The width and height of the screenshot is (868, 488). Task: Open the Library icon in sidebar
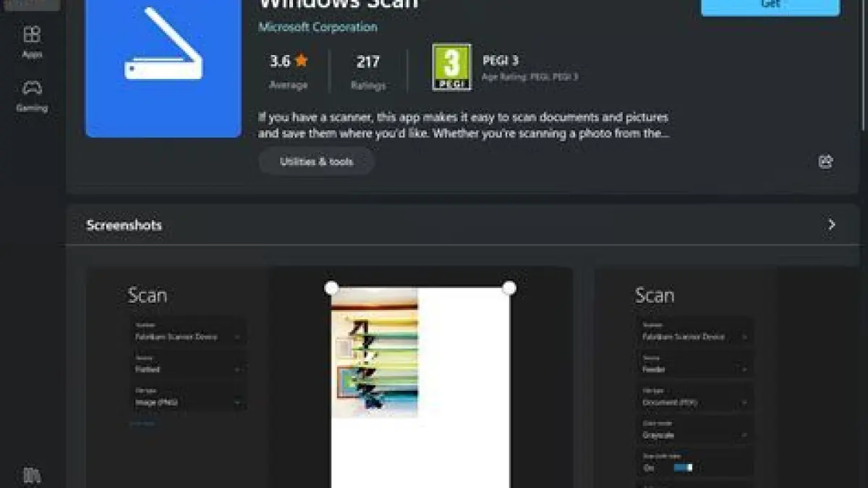[x=32, y=475]
